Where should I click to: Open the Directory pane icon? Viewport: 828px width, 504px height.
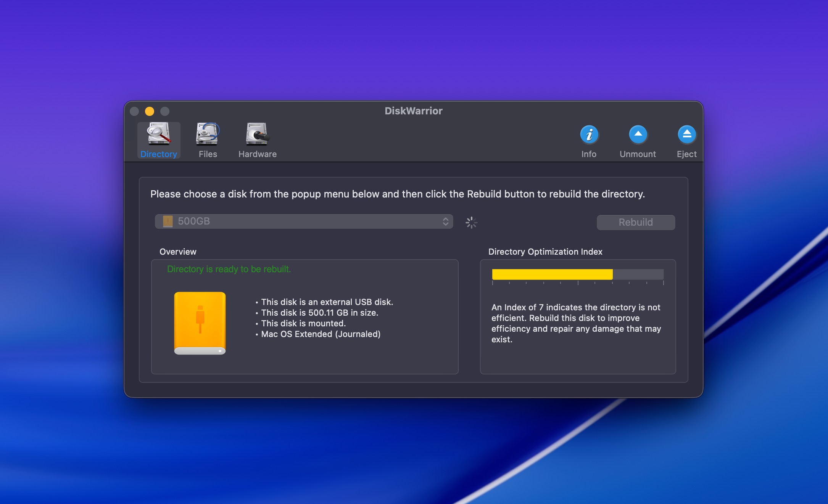159,134
